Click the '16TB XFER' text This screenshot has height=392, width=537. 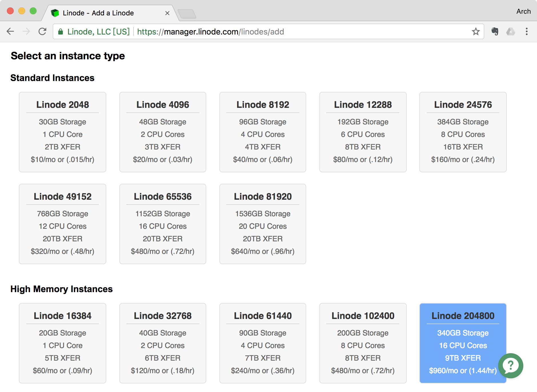click(x=463, y=147)
